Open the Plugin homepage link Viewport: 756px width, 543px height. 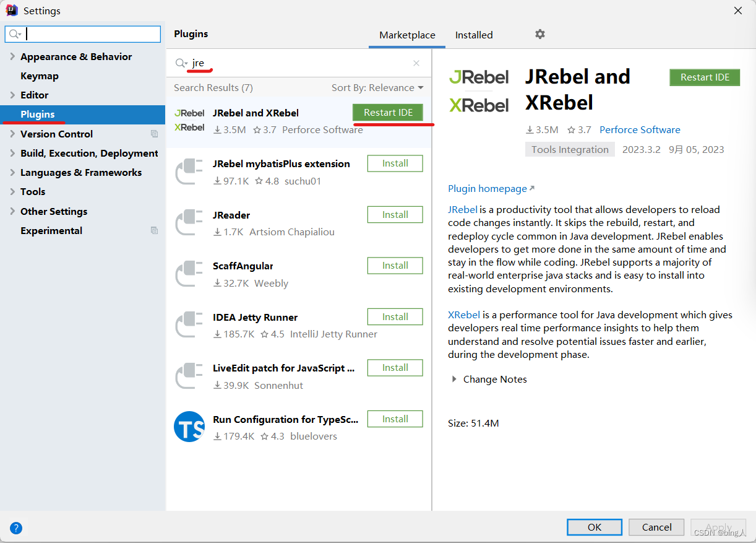click(x=491, y=189)
